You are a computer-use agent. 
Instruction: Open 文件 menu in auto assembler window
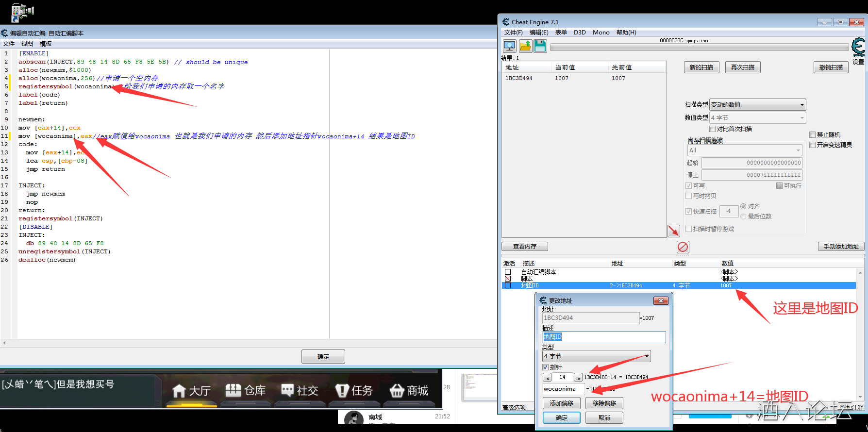[9, 44]
